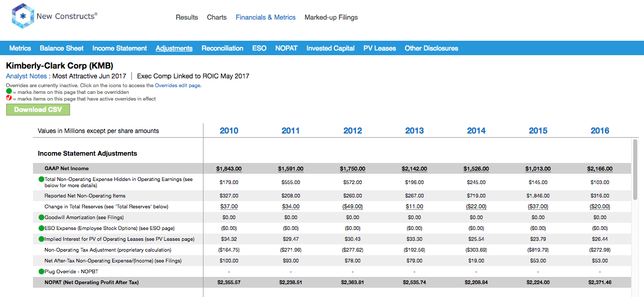Select the Financials & Metrics tab
The height and width of the screenshot is (297, 644).
tap(266, 18)
